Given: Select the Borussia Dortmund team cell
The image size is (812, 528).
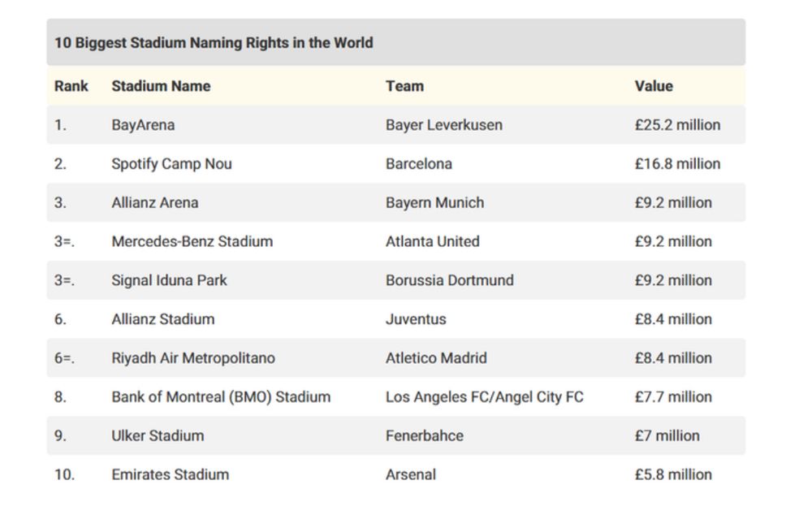Looking at the screenshot, I should tap(450, 280).
